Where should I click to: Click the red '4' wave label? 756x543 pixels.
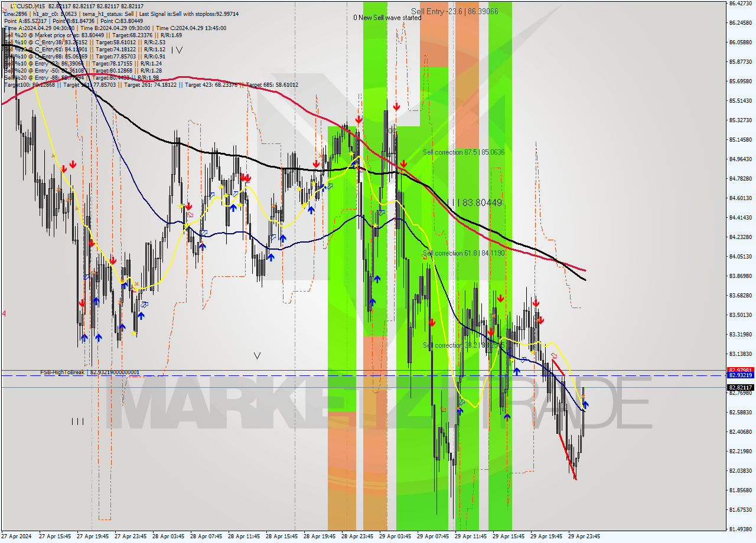coord(4,313)
